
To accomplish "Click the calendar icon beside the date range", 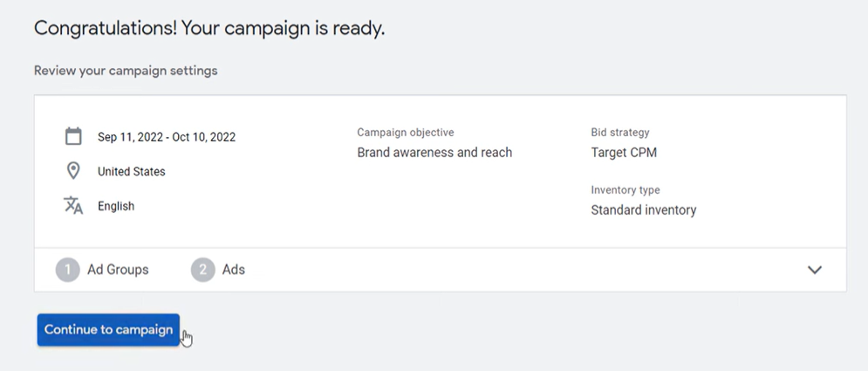I will 73,136.
